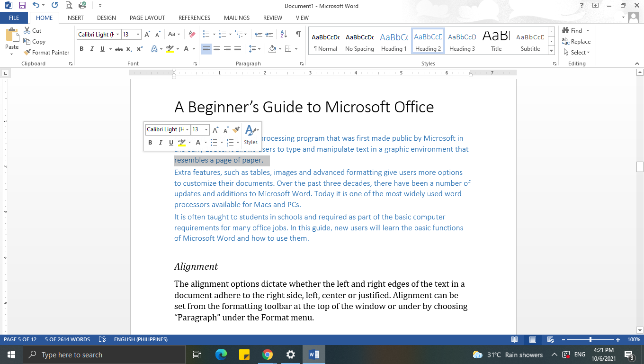The width and height of the screenshot is (644, 364).
Task: Switch to INSERT ribbon tab
Action: point(75,18)
